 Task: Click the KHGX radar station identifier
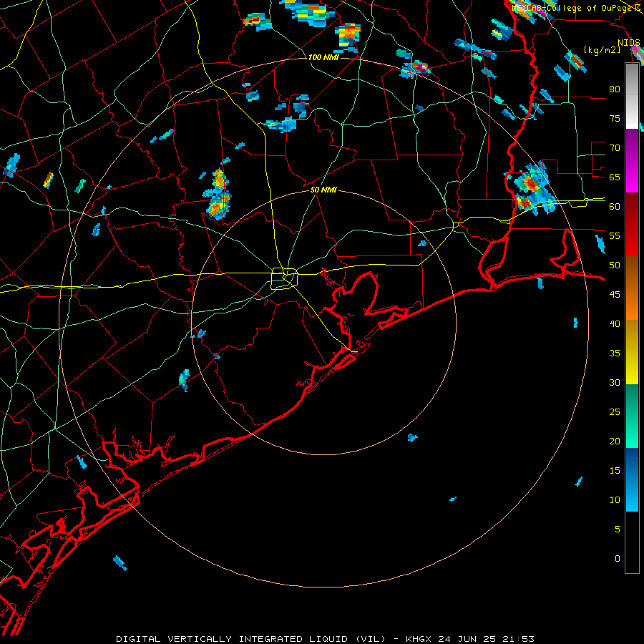[418, 639]
